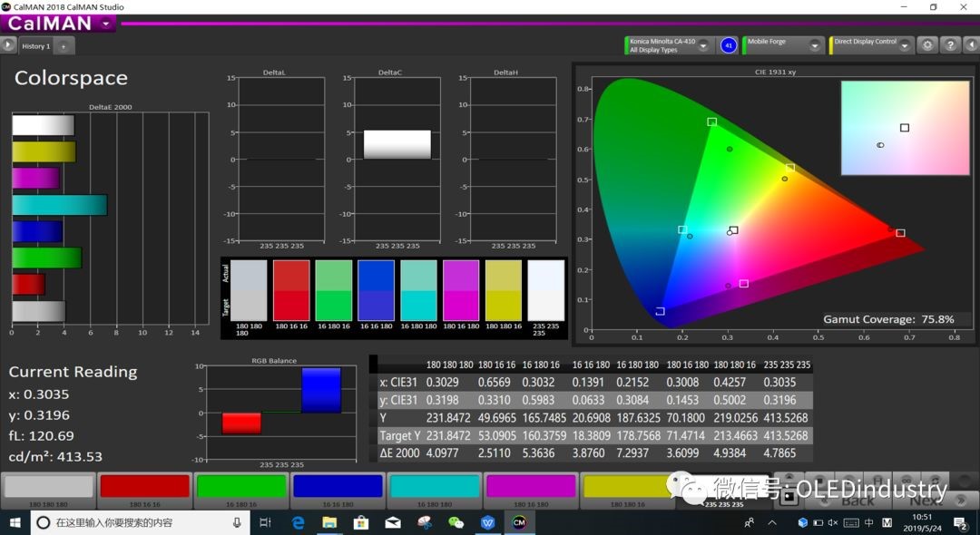Click the CalMAN app icon in taskbar
The image size is (980, 535).
tap(519, 522)
